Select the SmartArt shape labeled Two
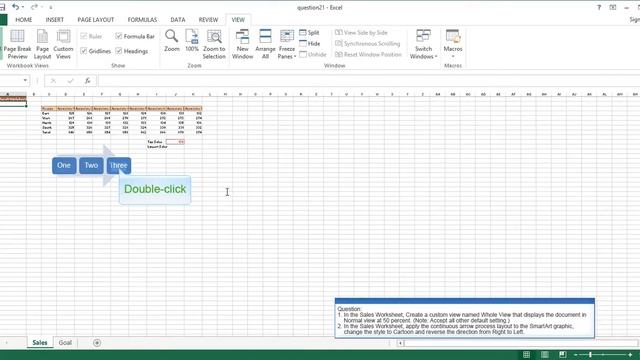 pos(91,166)
